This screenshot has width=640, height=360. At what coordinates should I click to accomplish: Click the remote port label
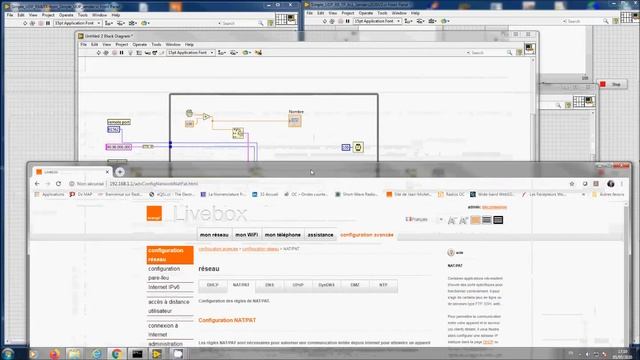tap(119, 122)
